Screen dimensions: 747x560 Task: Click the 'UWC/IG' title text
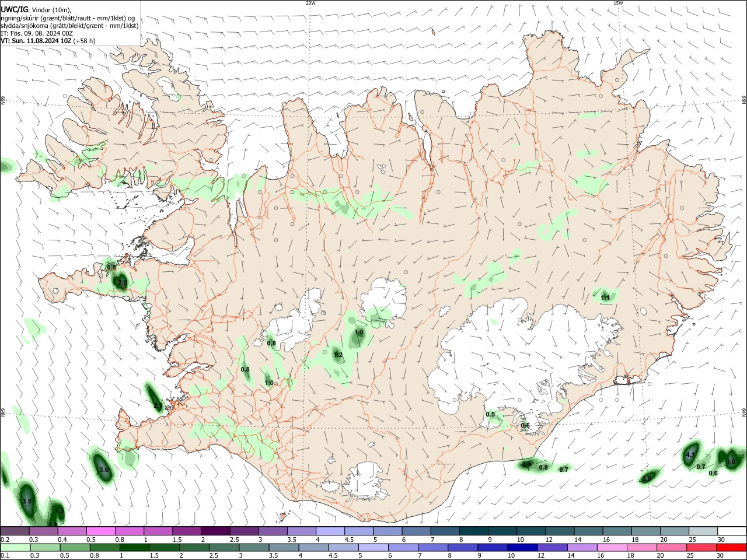tap(14, 9)
